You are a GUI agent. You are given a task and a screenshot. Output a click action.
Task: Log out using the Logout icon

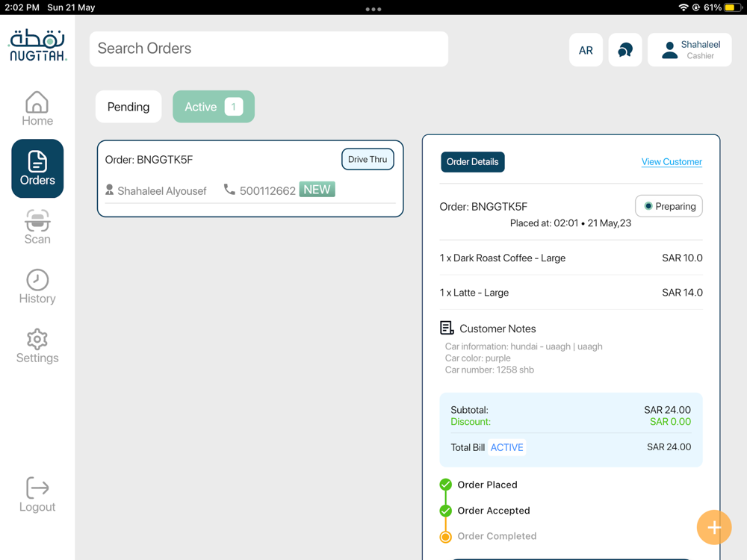pos(37,495)
